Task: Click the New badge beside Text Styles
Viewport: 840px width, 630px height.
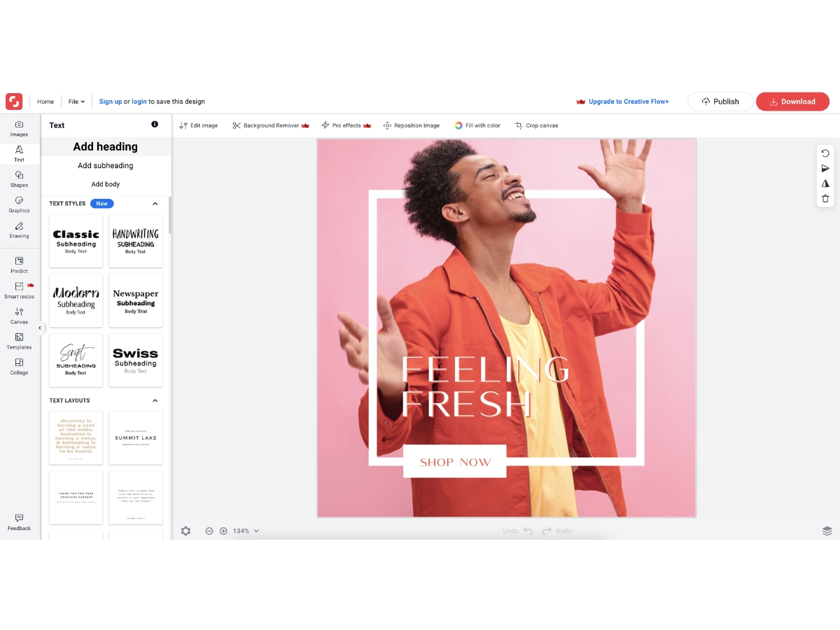Action: (x=102, y=204)
